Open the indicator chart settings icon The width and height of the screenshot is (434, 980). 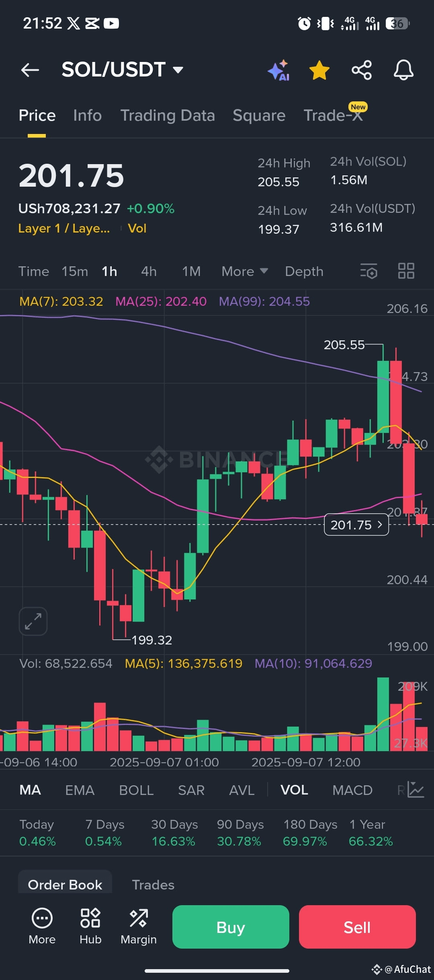pos(416,789)
